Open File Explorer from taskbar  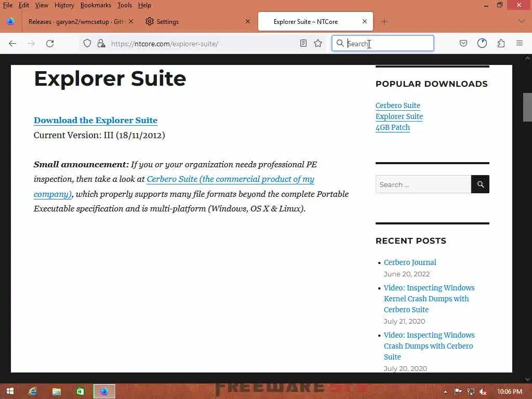pos(56,391)
